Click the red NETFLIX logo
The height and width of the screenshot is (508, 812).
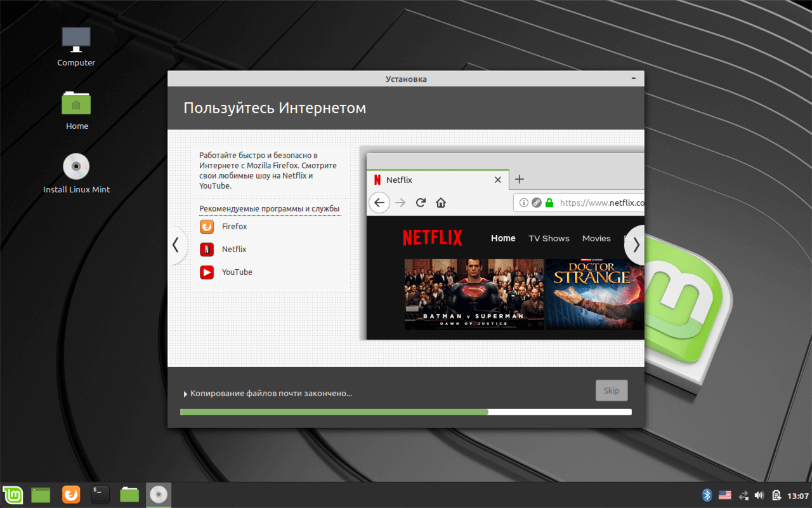click(x=433, y=238)
